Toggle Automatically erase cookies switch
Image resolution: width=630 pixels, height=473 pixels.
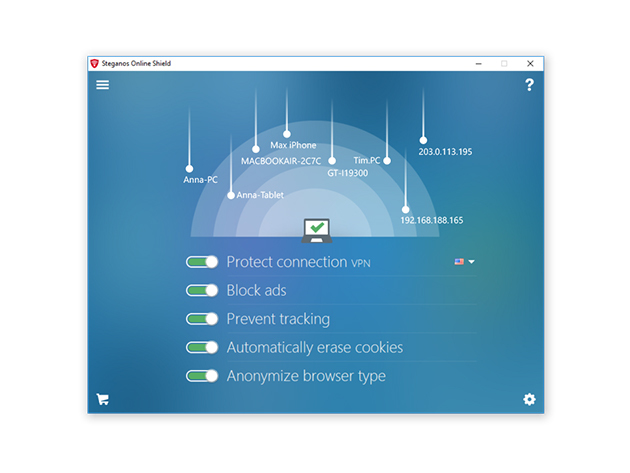pos(202,347)
